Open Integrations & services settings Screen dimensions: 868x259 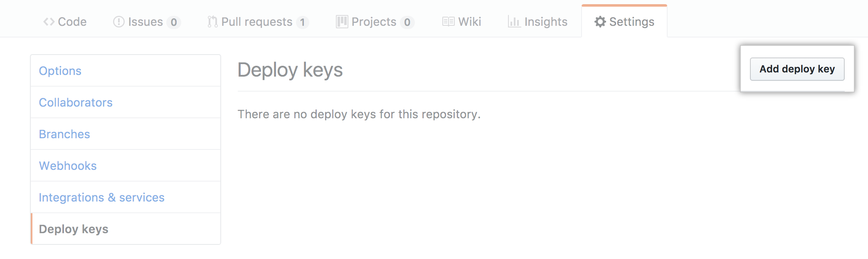[x=101, y=197]
